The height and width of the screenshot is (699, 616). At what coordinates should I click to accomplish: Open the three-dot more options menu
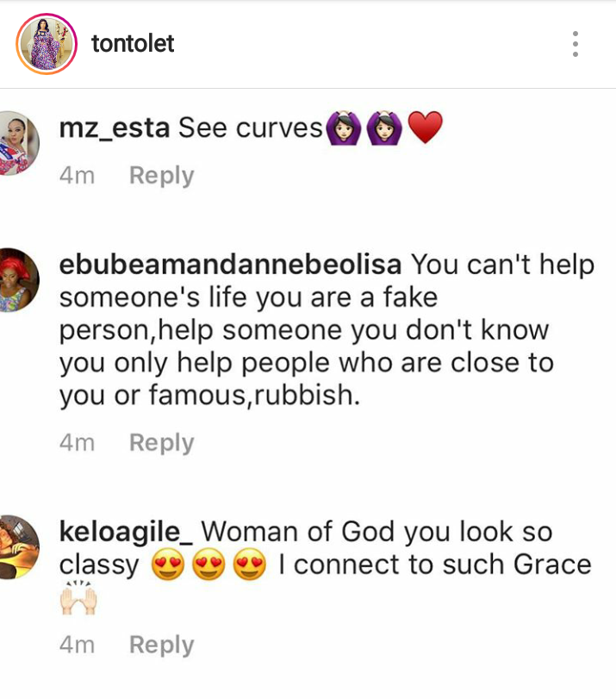click(575, 43)
